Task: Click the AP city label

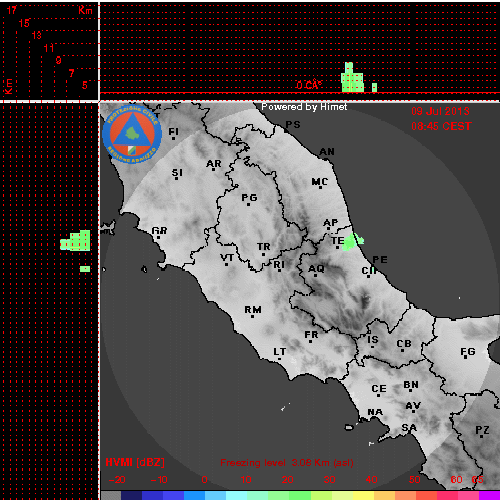Action: pos(331,223)
